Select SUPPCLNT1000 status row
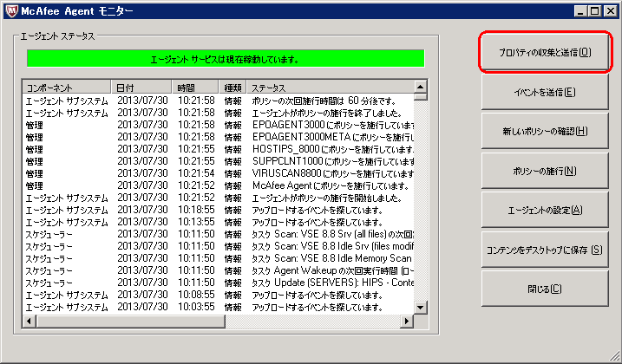 [218, 162]
